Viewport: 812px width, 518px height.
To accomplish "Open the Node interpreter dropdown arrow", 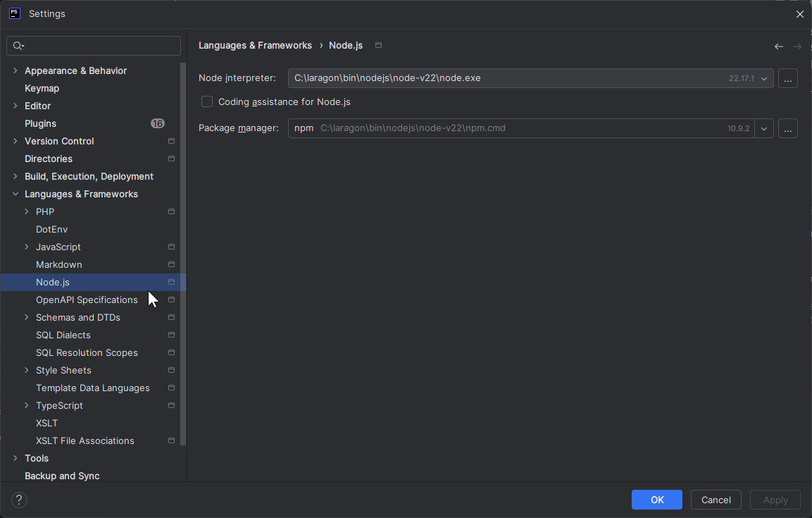I will coord(764,79).
